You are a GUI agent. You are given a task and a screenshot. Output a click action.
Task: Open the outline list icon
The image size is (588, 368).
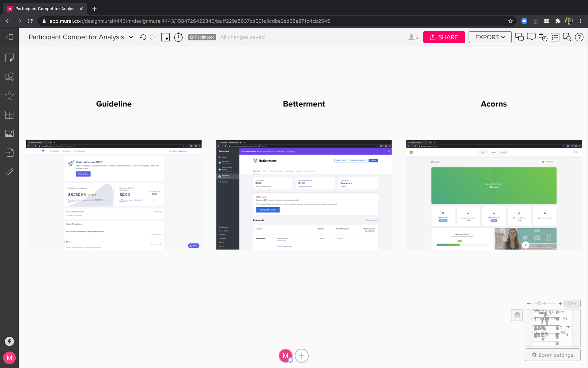[x=555, y=37]
